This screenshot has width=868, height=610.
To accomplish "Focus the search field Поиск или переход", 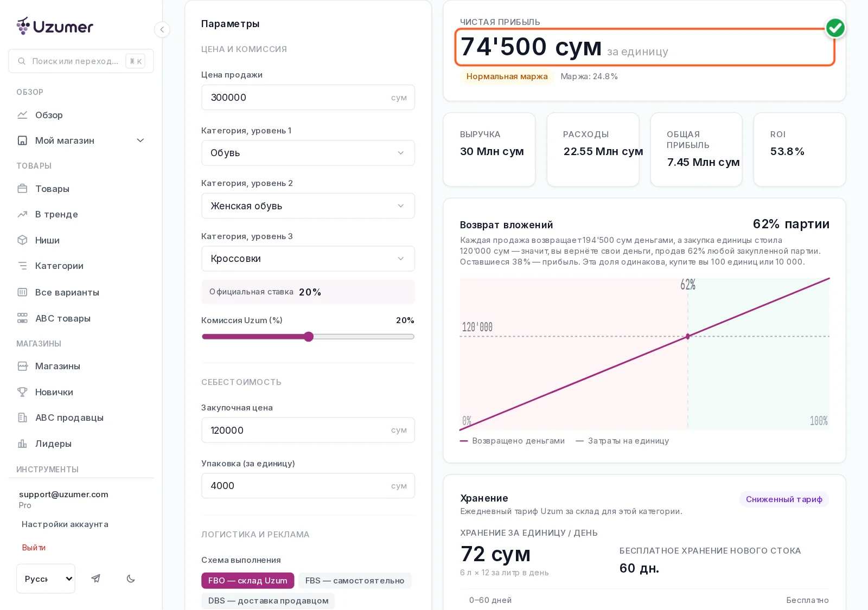I will 81,61.
